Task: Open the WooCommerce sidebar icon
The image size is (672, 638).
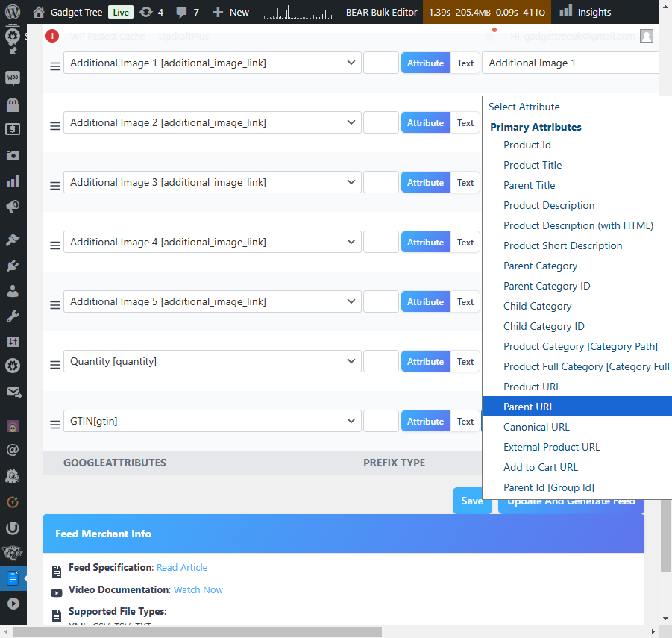Action: pyautogui.click(x=13, y=78)
